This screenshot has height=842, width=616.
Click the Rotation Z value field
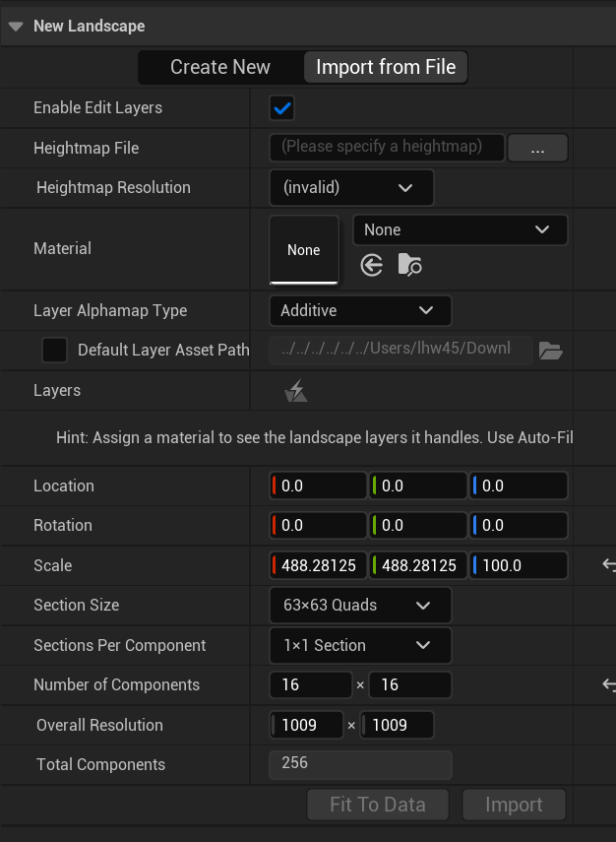tap(519, 525)
